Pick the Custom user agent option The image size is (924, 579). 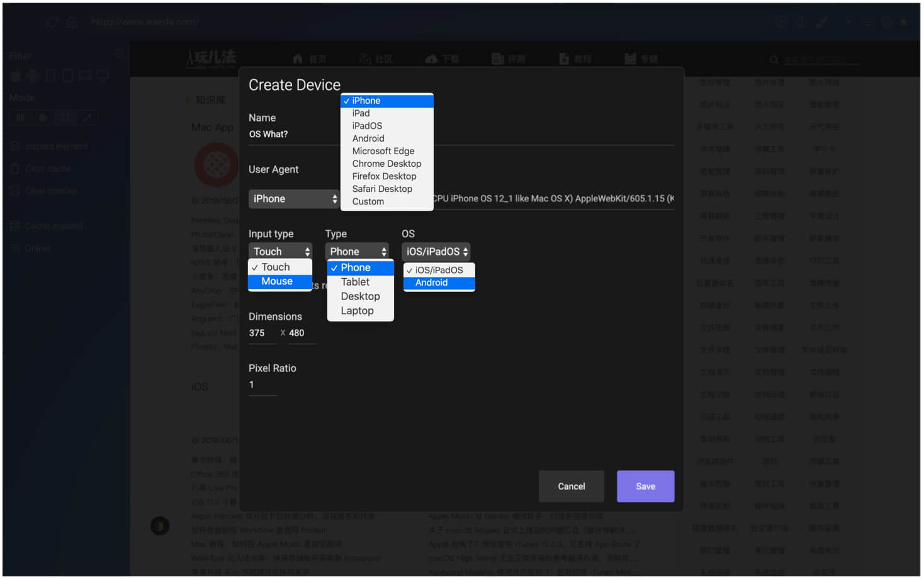(x=386, y=201)
